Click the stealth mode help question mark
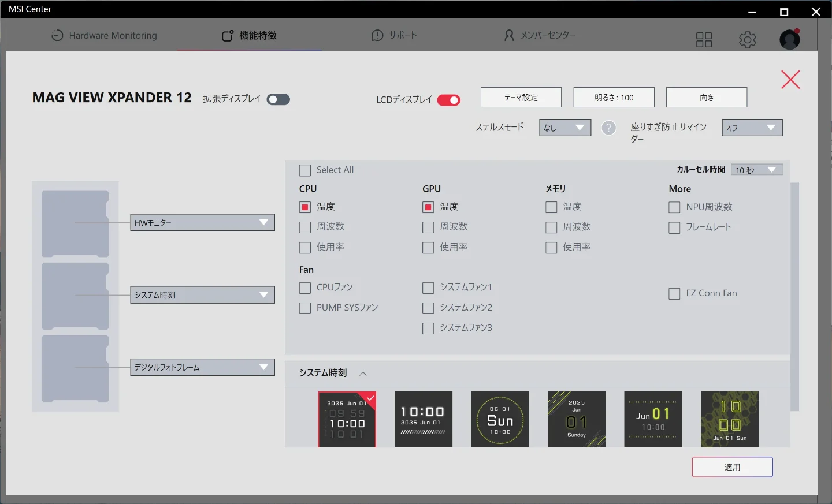Image resolution: width=832 pixels, height=504 pixels. 609,128
